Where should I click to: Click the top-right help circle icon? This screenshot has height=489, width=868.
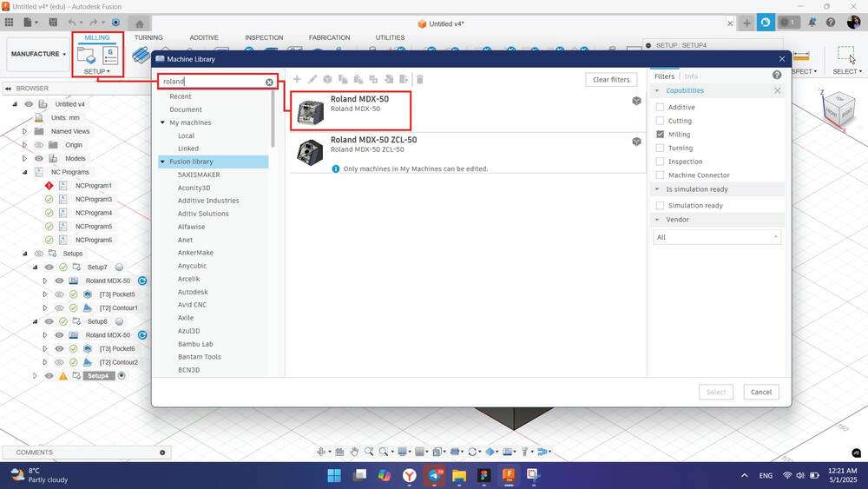coord(831,23)
